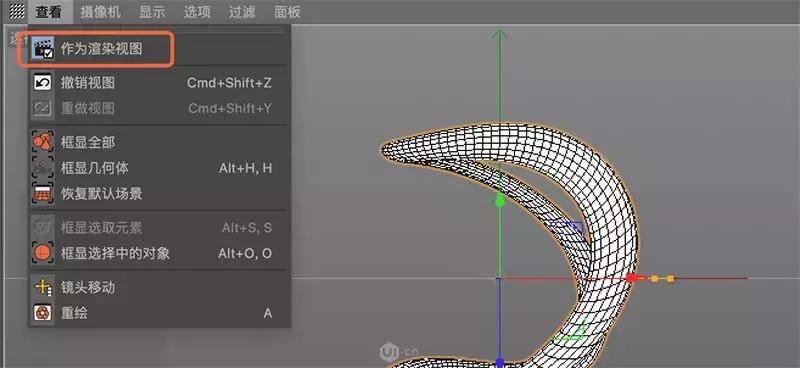Open the 面板 menu
The width and height of the screenshot is (800, 368).
point(287,12)
